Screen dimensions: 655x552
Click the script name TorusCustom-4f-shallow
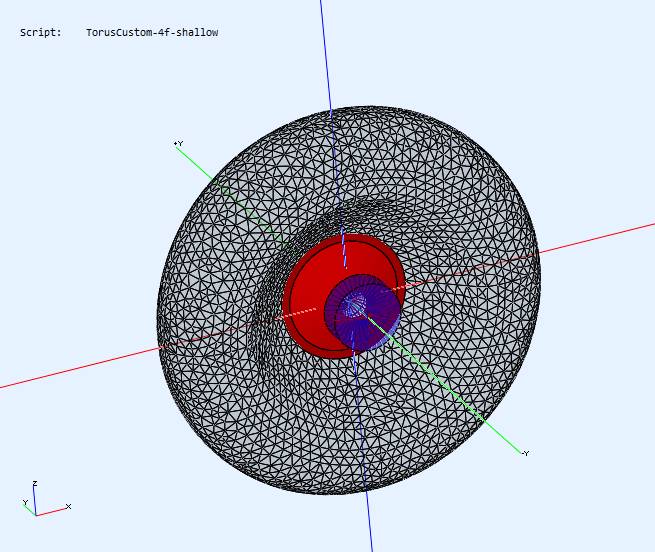tap(152, 33)
